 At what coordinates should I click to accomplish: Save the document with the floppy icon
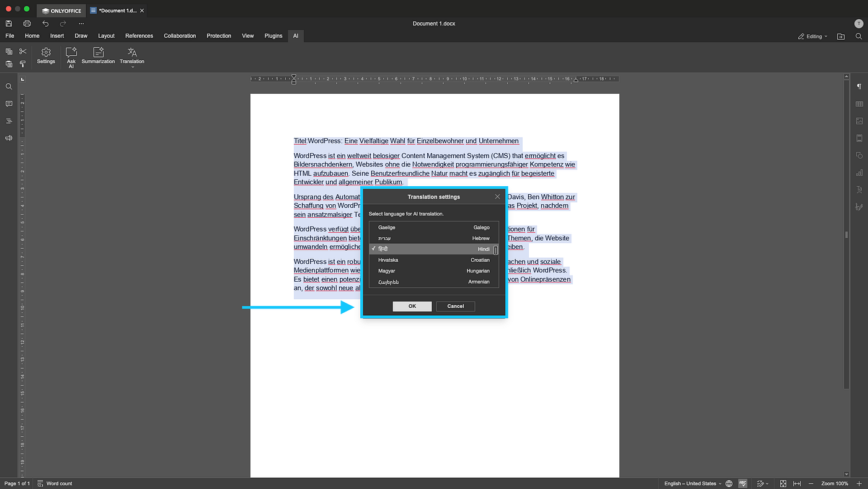(x=9, y=24)
